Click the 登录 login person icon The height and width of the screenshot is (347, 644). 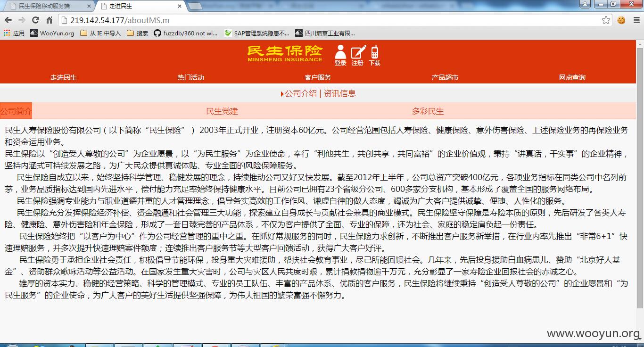click(340, 56)
